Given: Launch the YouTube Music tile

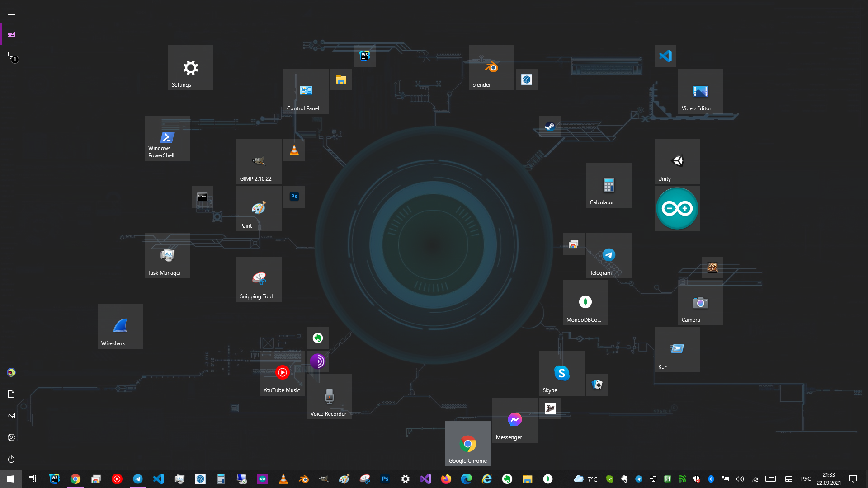Looking at the screenshot, I should click(x=282, y=373).
